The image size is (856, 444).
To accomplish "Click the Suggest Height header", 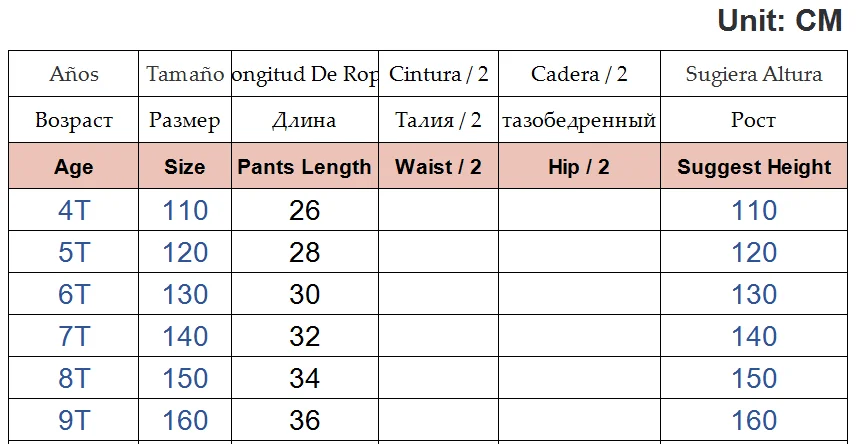I will (x=754, y=167).
